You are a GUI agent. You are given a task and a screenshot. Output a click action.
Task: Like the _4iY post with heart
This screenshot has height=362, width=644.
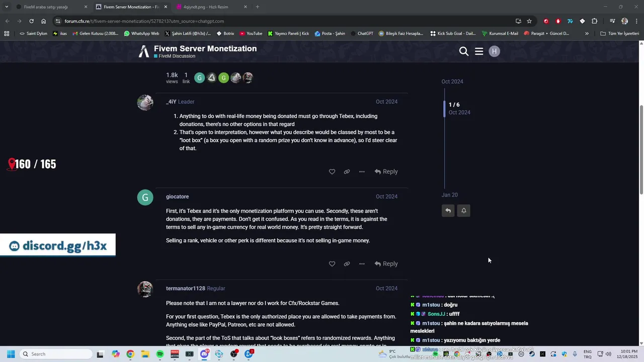tap(332, 171)
